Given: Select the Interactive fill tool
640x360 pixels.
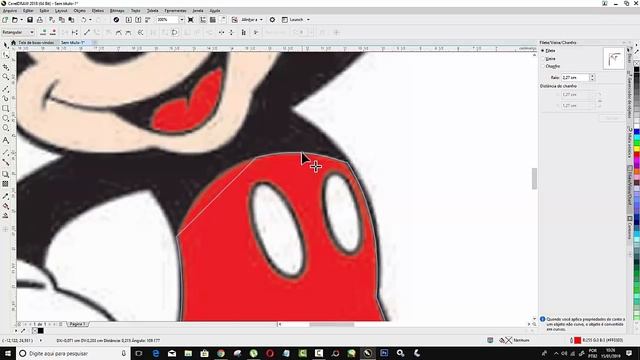Looking at the screenshot, I should point(6,206).
